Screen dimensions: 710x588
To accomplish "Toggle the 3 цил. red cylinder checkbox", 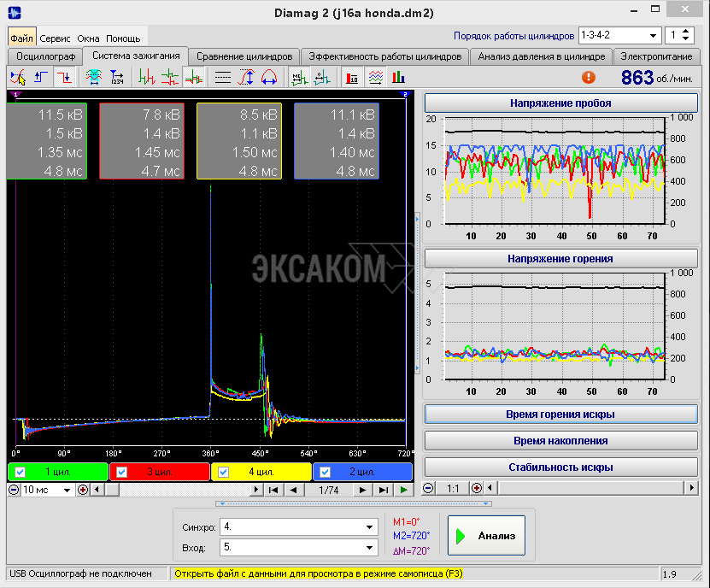I will pyautogui.click(x=122, y=472).
